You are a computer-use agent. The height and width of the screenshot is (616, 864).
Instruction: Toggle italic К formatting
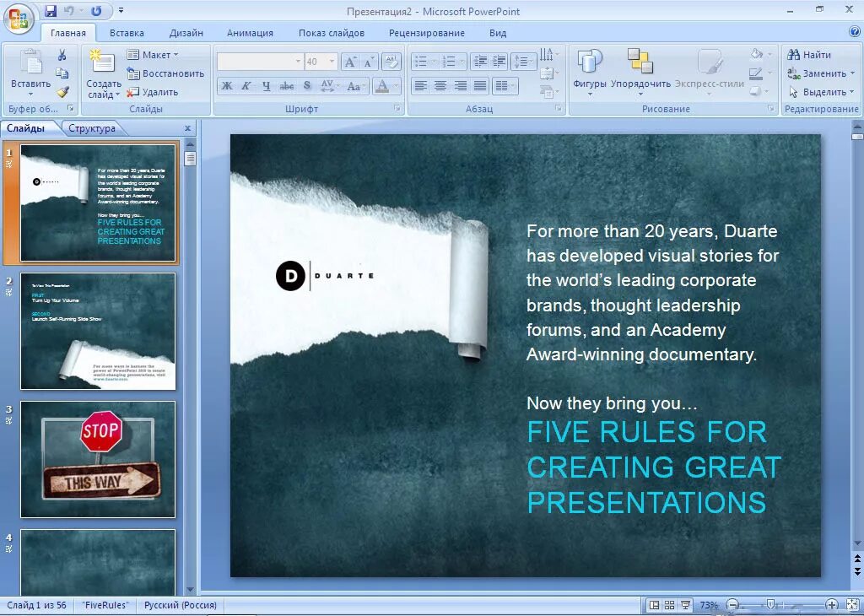click(x=246, y=86)
